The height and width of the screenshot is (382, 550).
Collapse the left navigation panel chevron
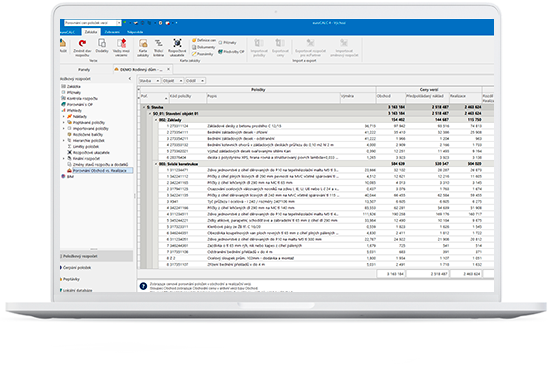[130, 79]
